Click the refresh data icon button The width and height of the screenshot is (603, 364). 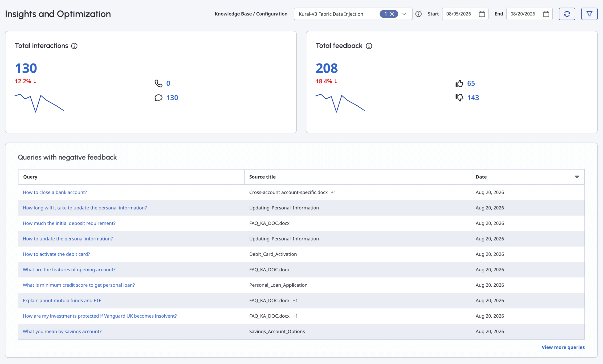[x=567, y=14]
